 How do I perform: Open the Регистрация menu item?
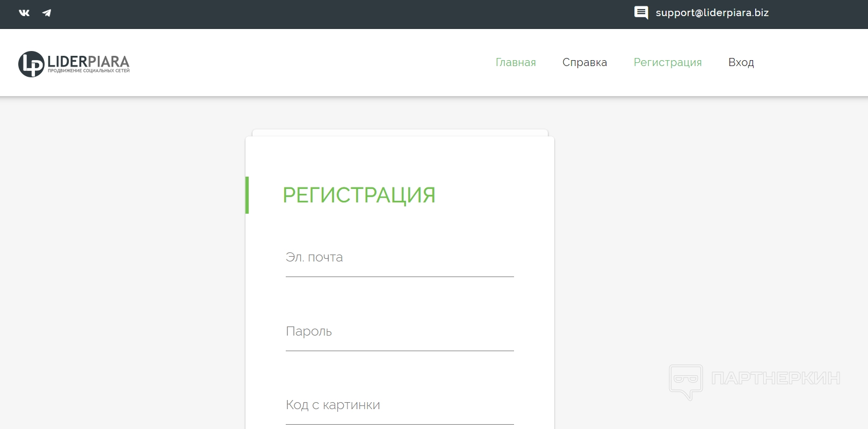coord(668,62)
